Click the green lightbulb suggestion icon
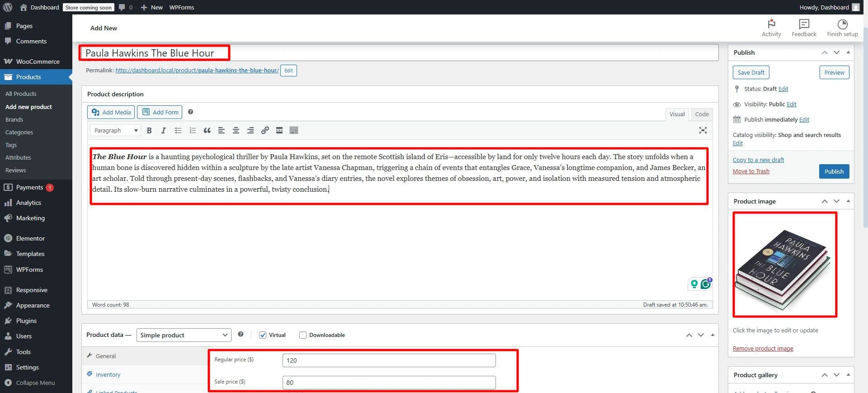The height and width of the screenshot is (393, 868). 694,284
